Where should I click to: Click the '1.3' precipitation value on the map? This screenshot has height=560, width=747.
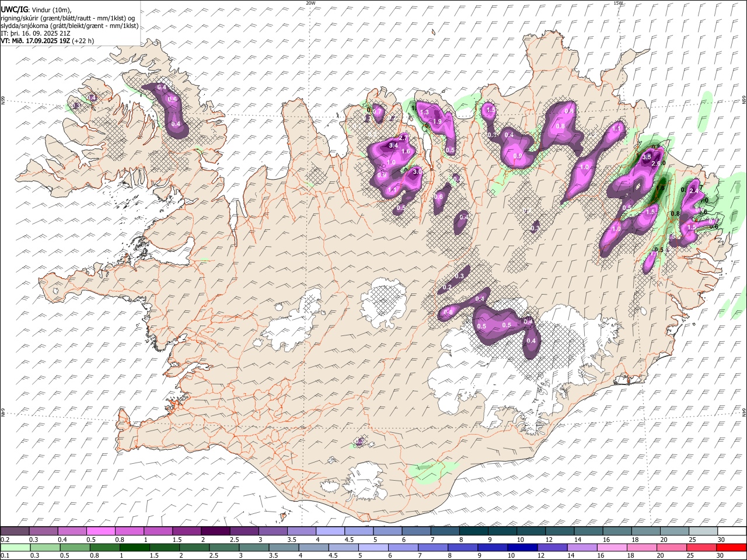click(424, 112)
